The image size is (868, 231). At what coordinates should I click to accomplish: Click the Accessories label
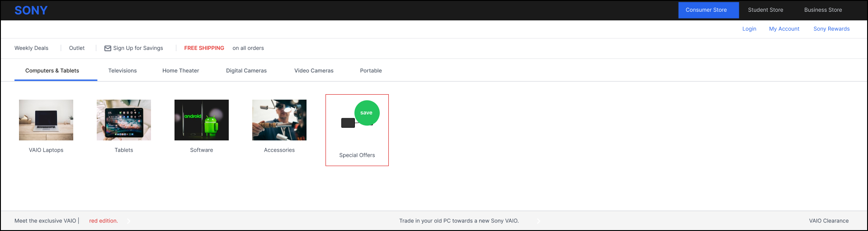click(279, 150)
